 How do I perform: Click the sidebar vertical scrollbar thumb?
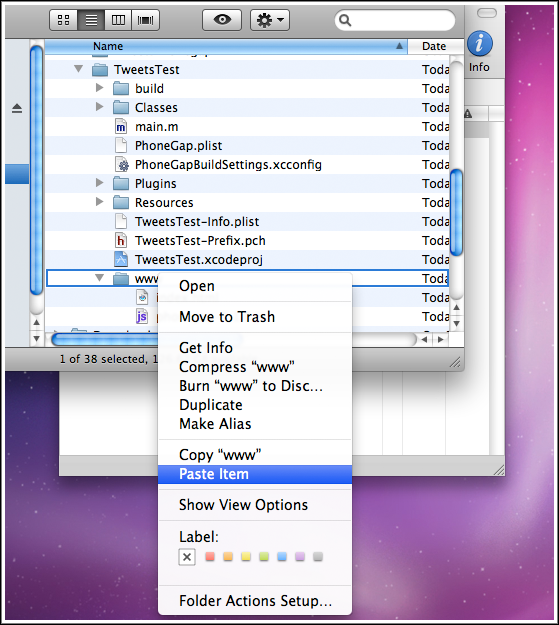click(x=37, y=170)
